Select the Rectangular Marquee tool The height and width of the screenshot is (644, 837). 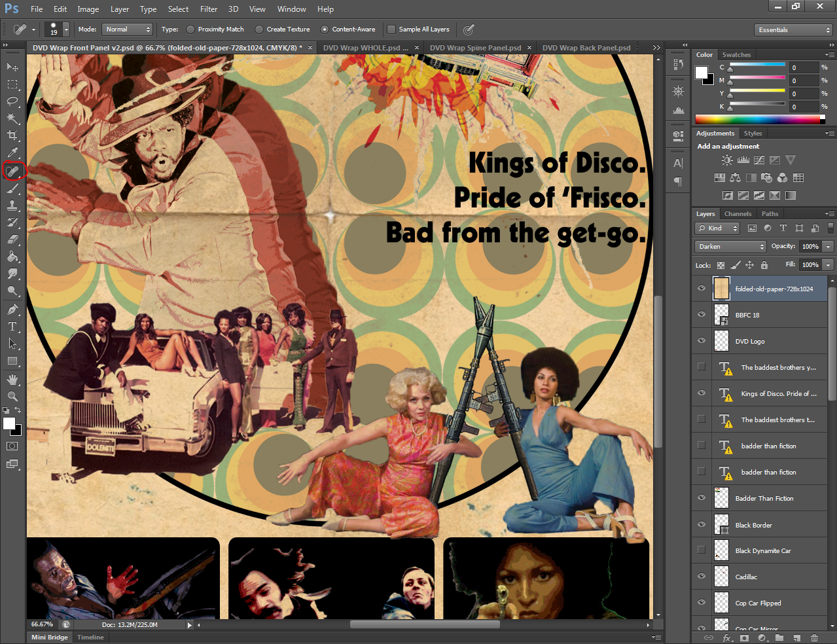click(12, 84)
